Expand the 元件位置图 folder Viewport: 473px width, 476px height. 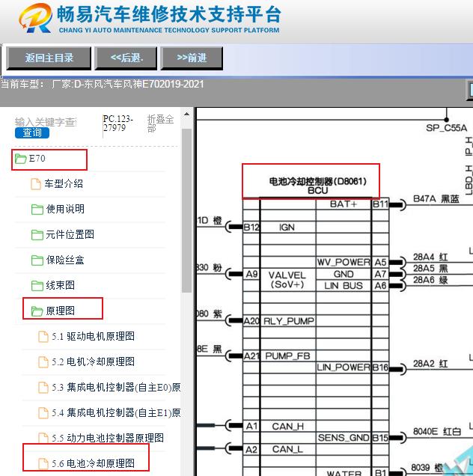coord(70,234)
